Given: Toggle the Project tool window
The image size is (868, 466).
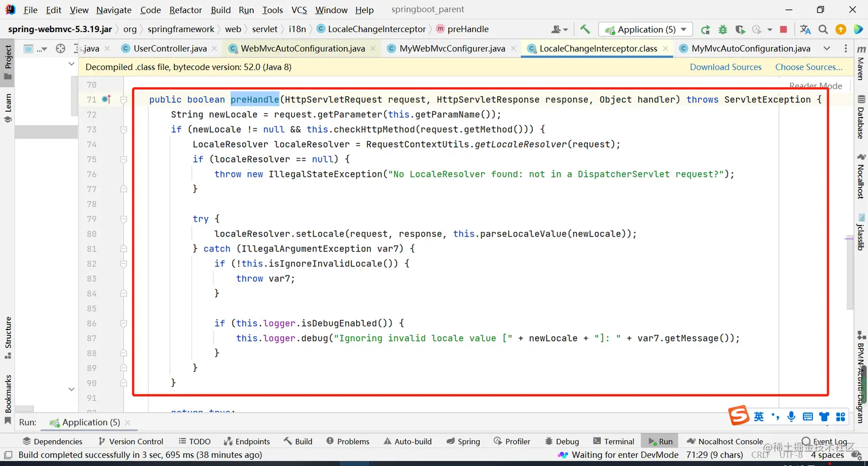Looking at the screenshot, I should [8, 62].
